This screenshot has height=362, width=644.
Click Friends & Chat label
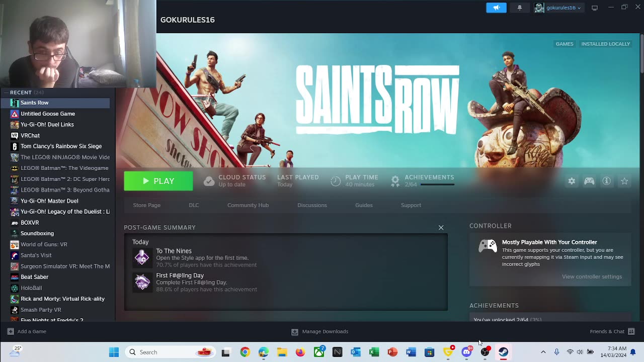tap(607, 331)
